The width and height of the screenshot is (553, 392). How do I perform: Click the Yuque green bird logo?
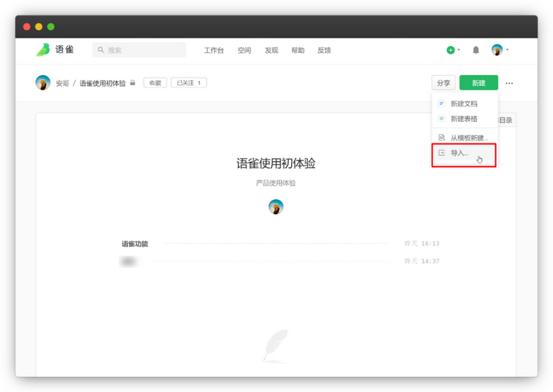(43, 50)
